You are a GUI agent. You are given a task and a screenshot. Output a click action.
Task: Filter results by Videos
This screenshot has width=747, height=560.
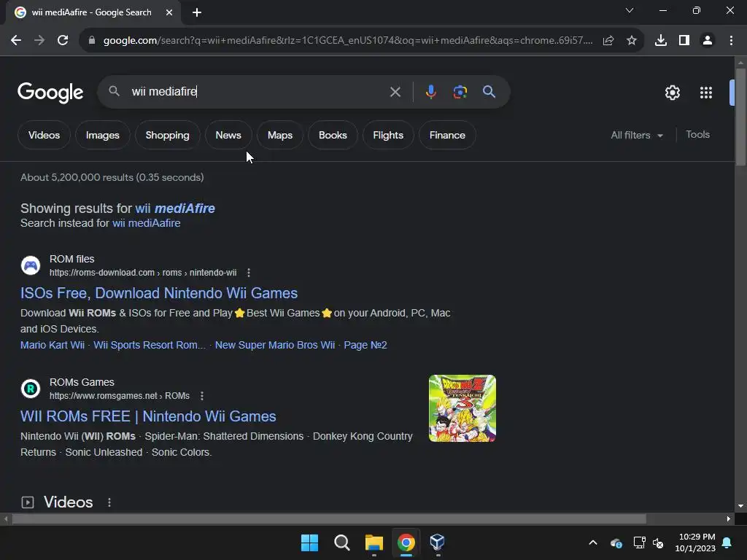point(44,135)
